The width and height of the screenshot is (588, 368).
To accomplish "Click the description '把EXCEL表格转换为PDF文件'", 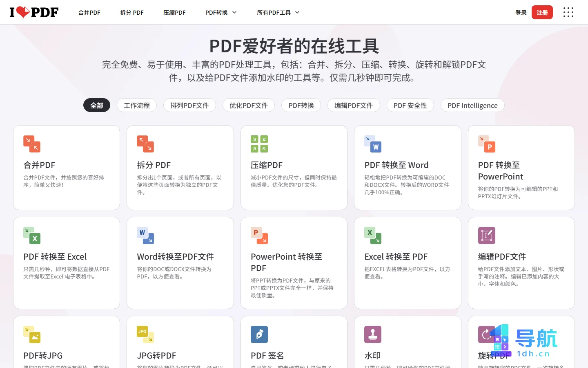I will click(x=407, y=273).
